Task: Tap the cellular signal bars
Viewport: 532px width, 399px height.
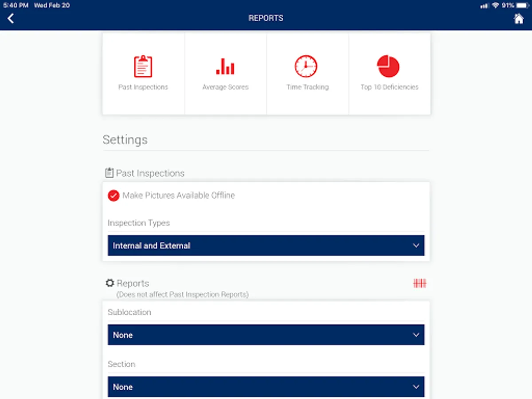Action: point(484,6)
